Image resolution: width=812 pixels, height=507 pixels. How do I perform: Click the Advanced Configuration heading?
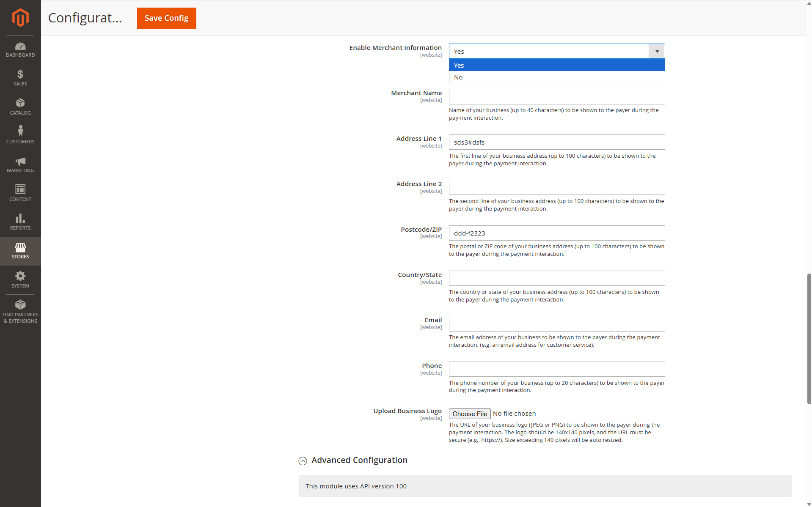pyautogui.click(x=359, y=460)
